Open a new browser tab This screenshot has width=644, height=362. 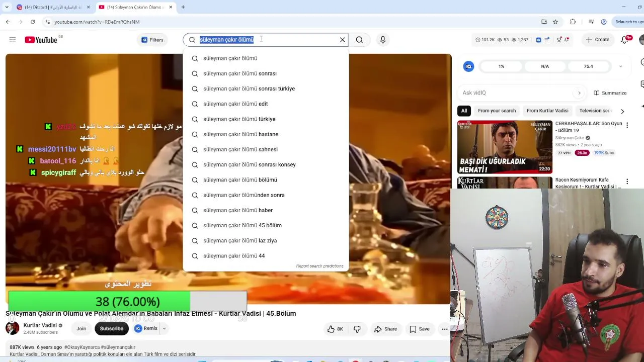183,7
